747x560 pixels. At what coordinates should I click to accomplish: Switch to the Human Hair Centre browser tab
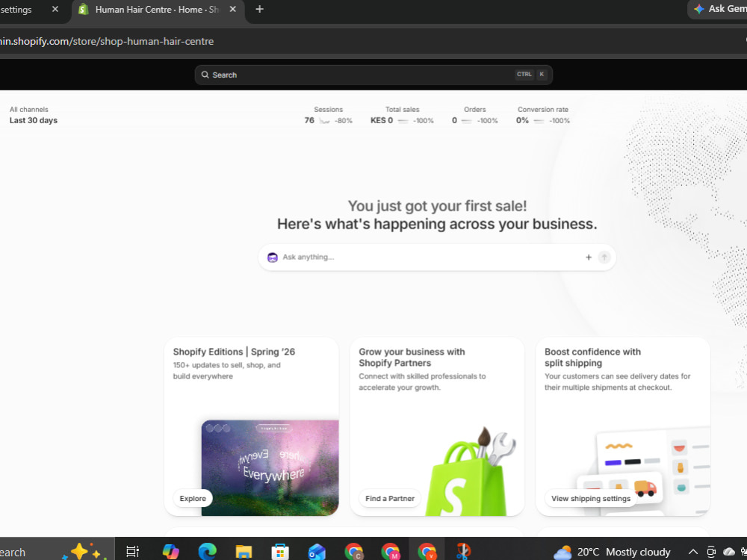[158, 10]
